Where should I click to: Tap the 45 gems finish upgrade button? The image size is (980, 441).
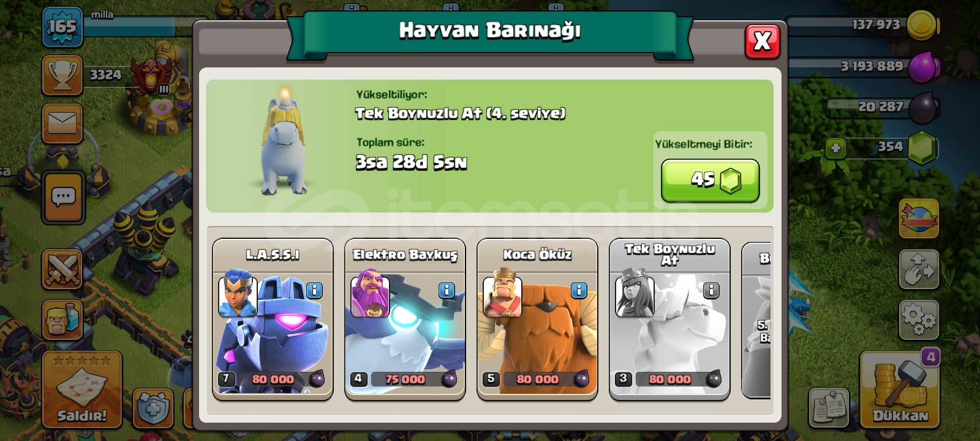click(710, 180)
